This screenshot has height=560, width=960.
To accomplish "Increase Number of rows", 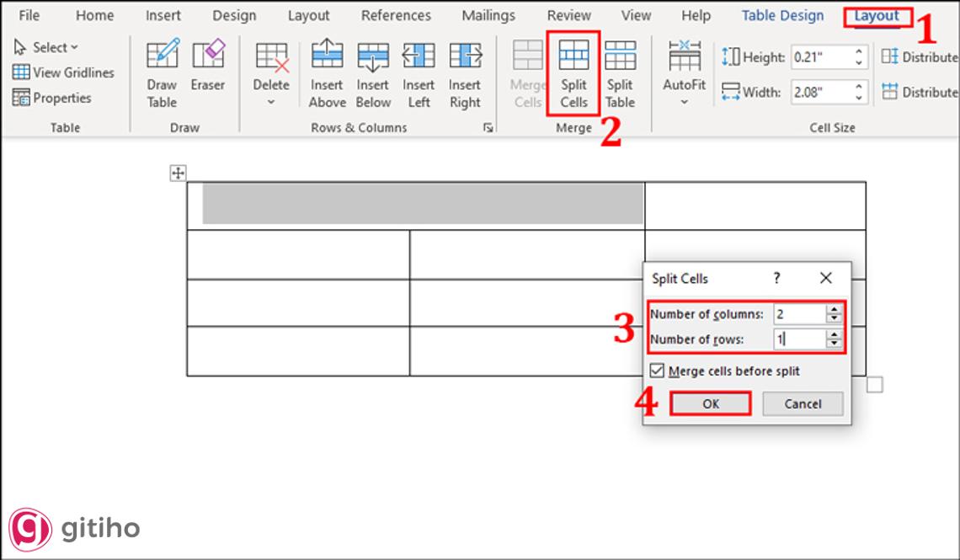I will [x=834, y=334].
